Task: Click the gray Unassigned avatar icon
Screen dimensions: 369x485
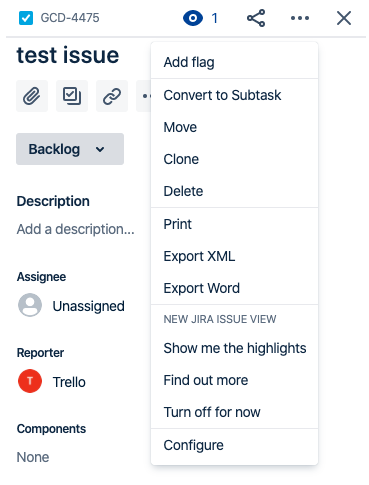Action: click(x=30, y=305)
